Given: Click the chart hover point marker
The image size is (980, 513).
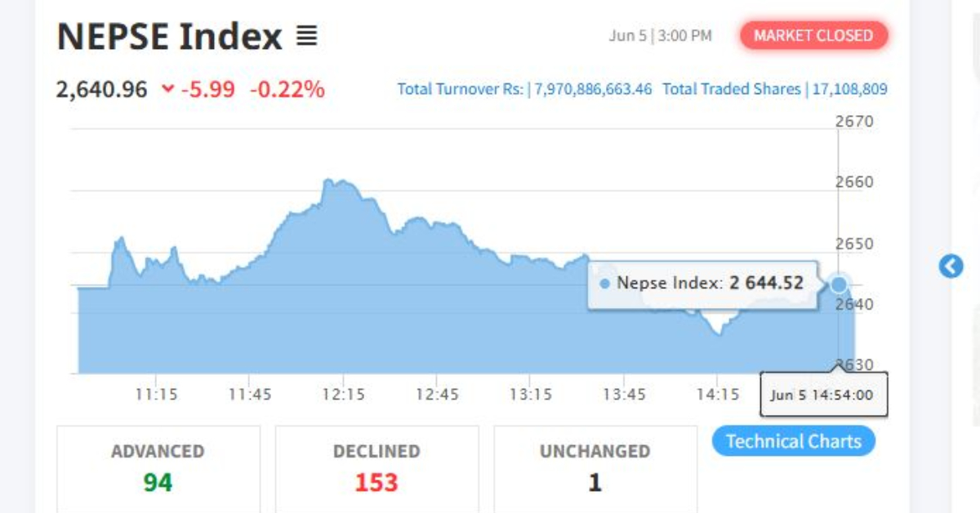Looking at the screenshot, I should tap(839, 284).
